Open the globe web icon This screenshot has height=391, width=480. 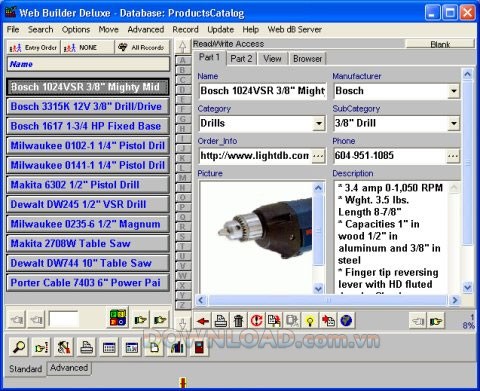tap(346, 321)
